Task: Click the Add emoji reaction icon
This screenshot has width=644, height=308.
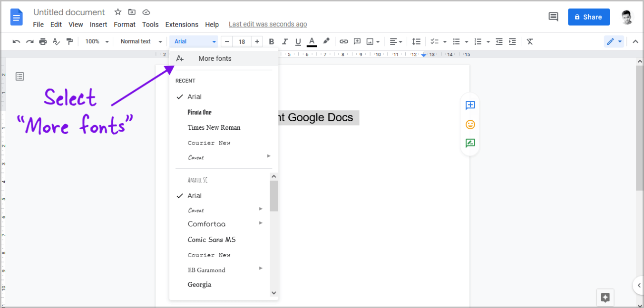Action: point(470,125)
